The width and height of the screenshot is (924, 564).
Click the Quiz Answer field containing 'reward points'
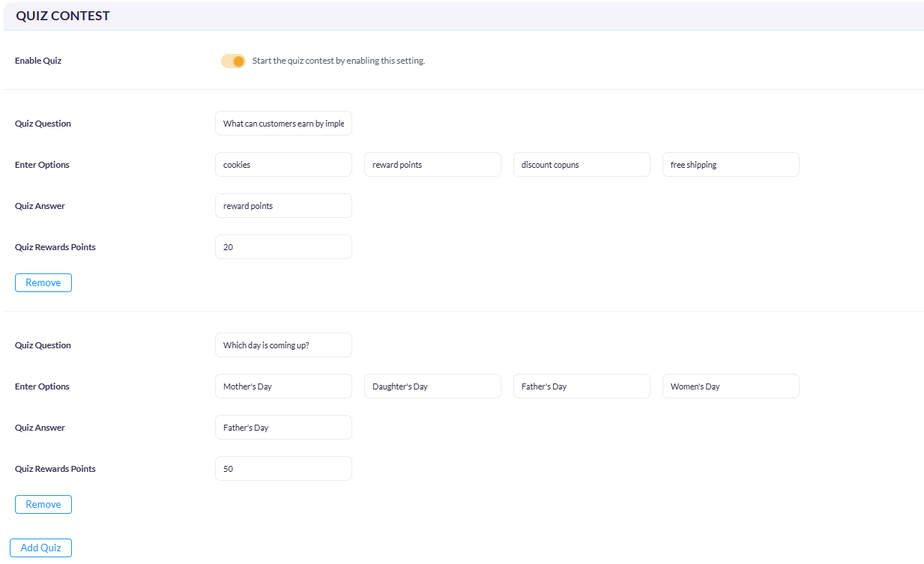283,206
